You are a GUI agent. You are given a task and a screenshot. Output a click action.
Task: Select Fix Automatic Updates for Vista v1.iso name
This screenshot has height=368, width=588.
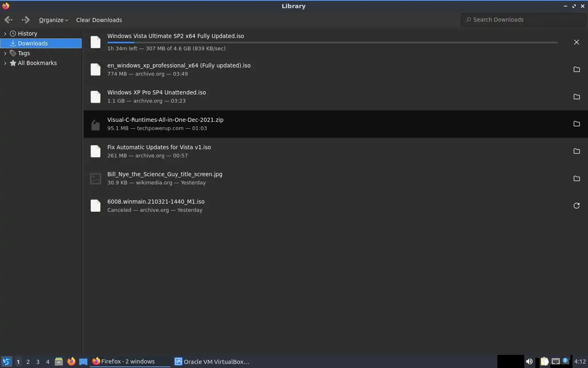(159, 147)
